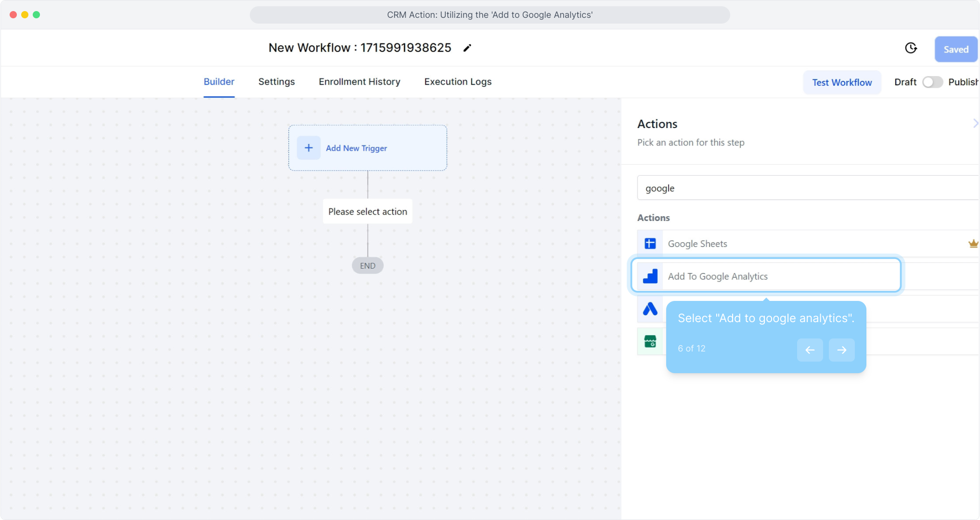This screenshot has height=520, width=980.
Task: Click the premium crown icon on Google Sheets
Action: (973, 244)
